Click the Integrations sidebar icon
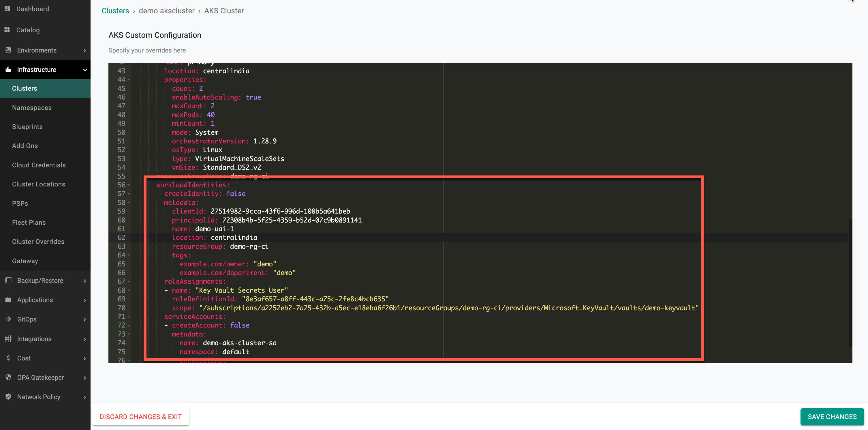The image size is (868, 430). click(8, 339)
